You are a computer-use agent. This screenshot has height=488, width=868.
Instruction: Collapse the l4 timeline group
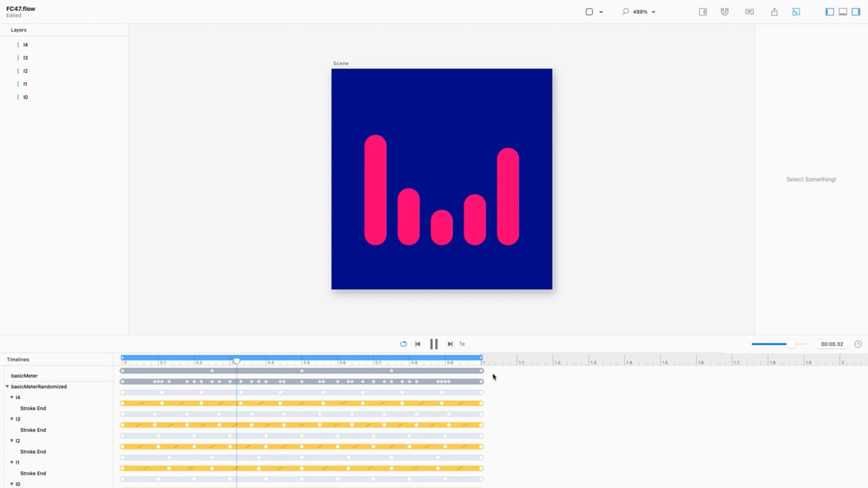pos(12,397)
